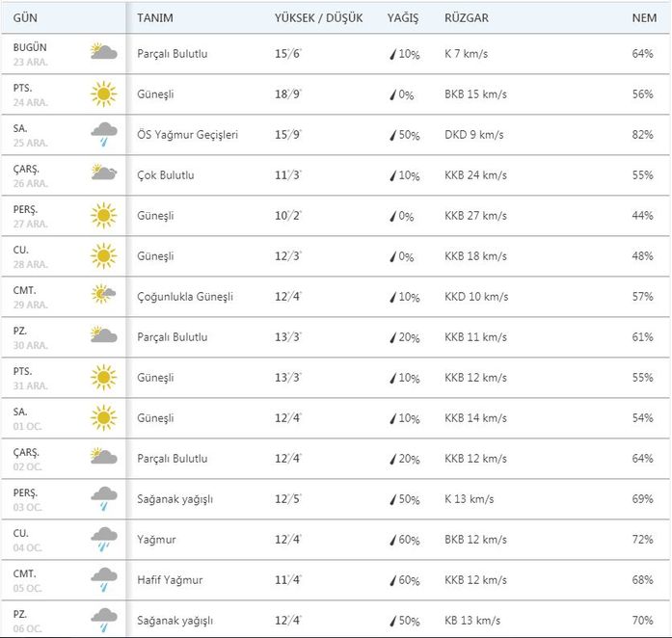Click the mostly sunny icon for CMT. 29 ARA.

[x=103, y=295]
